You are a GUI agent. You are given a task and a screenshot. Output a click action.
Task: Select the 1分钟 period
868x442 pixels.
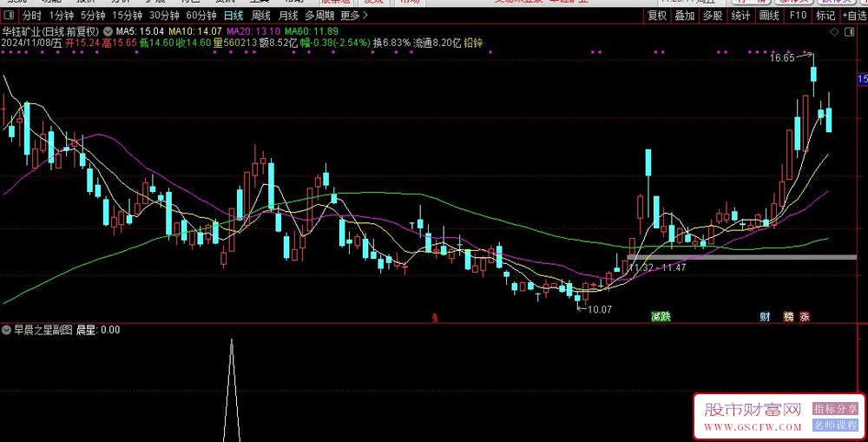[61, 16]
